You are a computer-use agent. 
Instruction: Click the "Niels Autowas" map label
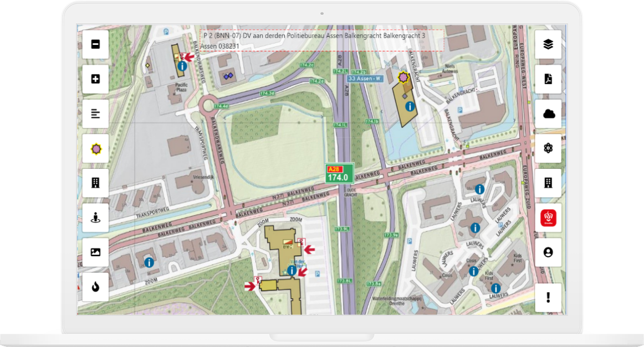(449, 69)
